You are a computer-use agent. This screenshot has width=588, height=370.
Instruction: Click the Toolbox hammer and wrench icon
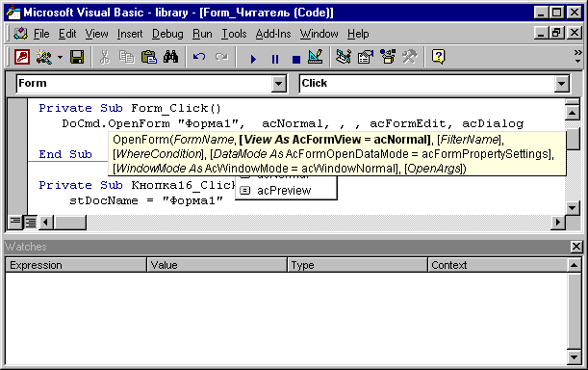(410, 57)
